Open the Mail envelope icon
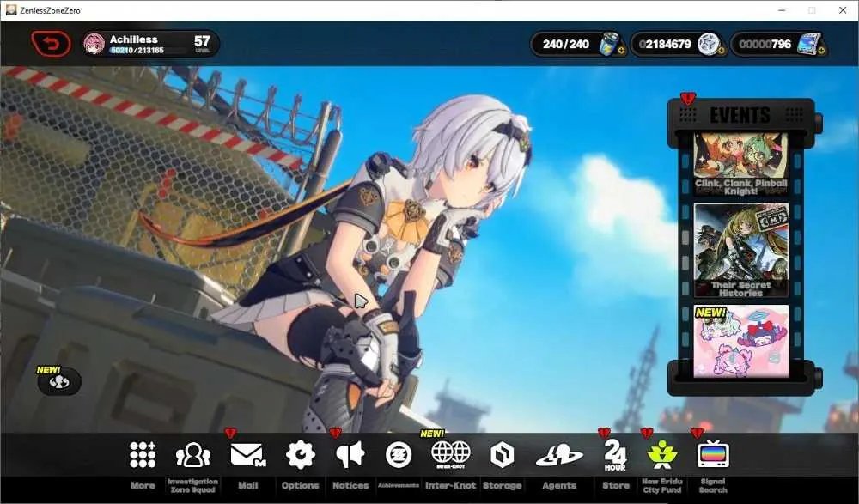 247,455
